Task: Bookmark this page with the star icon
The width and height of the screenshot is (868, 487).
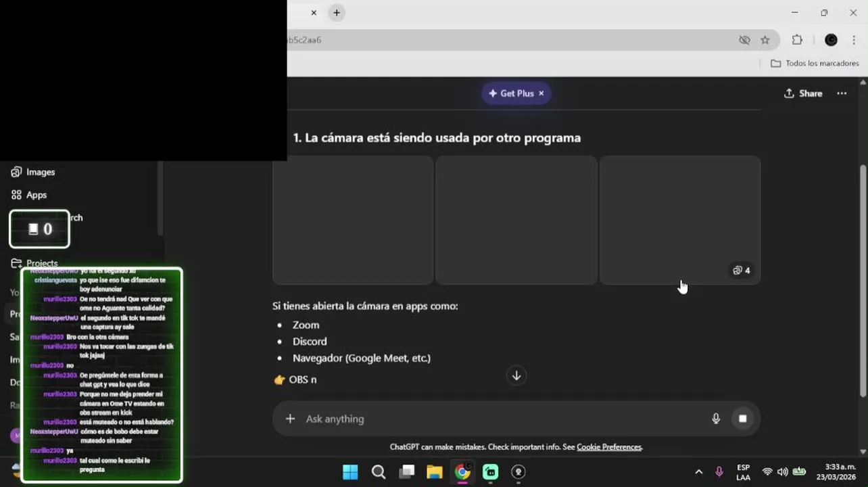Action: [x=765, y=40]
